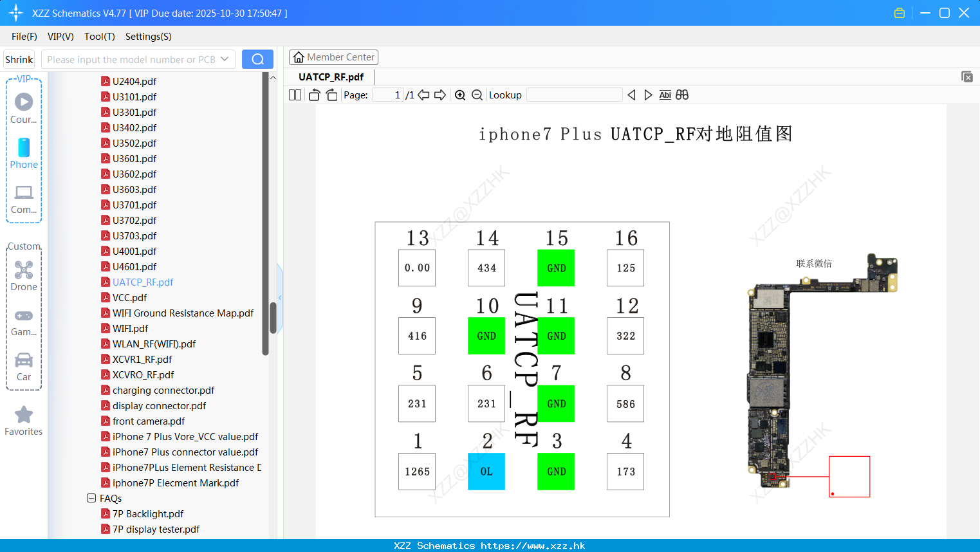This screenshot has height=552, width=980.
Task: Collapse the left panel handle
Action: pos(280,297)
